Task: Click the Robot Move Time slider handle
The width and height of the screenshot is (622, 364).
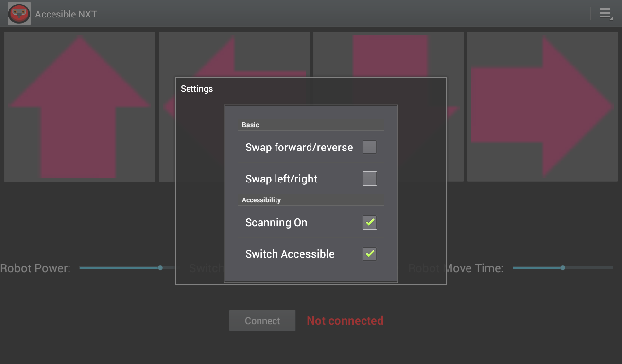Action: (x=562, y=268)
